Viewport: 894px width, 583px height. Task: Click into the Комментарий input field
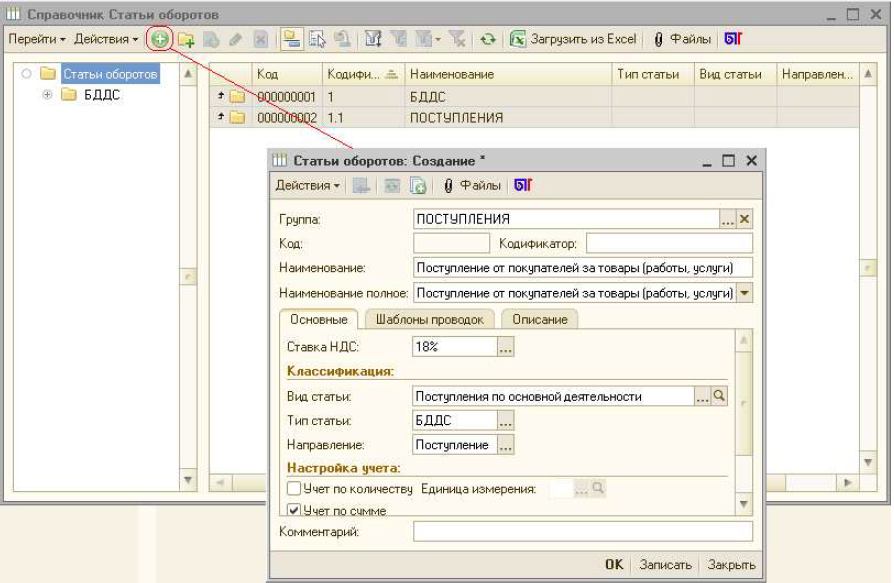[582, 532]
